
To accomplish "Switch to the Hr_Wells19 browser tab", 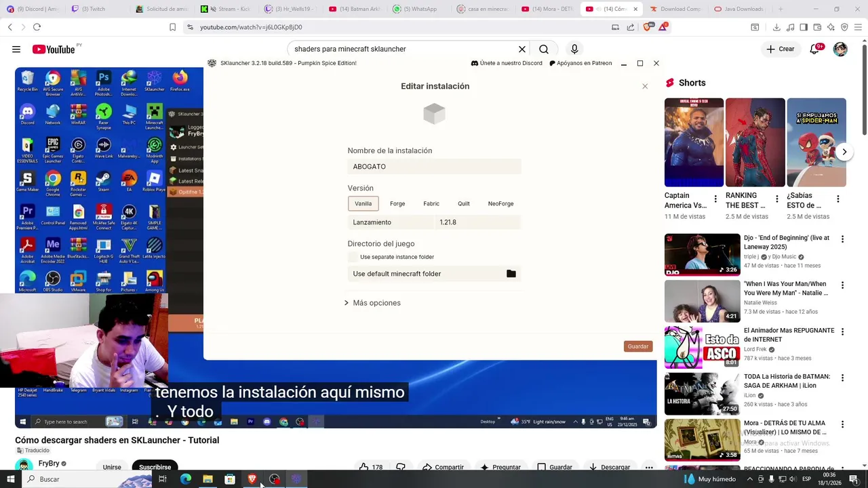I will [x=291, y=9].
